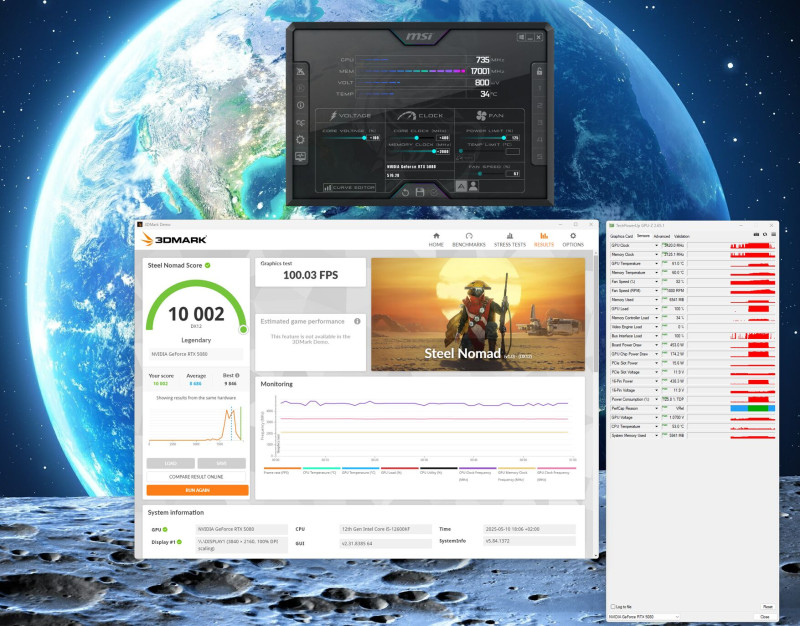Click the 3DMark logo
This screenshot has height=626, width=800.
pyautogui.click(x=175, y=239)
